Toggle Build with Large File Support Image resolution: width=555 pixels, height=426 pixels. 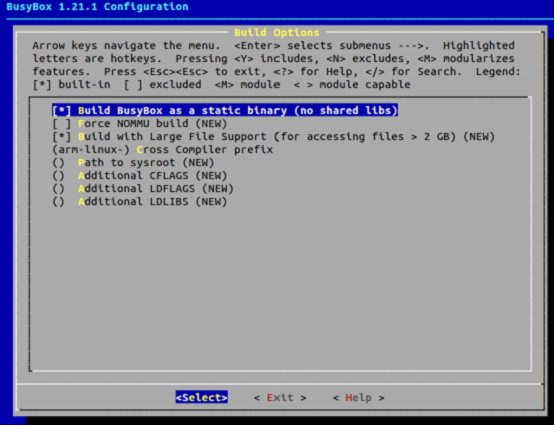273,137
